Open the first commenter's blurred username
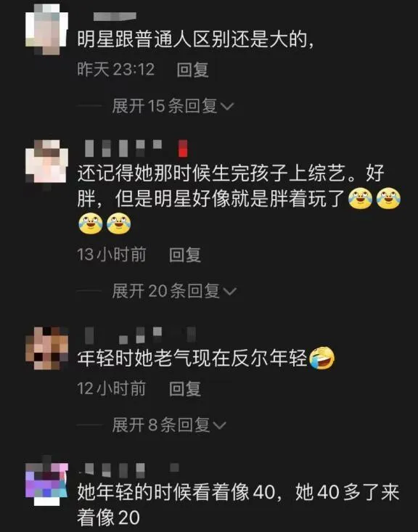 tap(115, 16)
